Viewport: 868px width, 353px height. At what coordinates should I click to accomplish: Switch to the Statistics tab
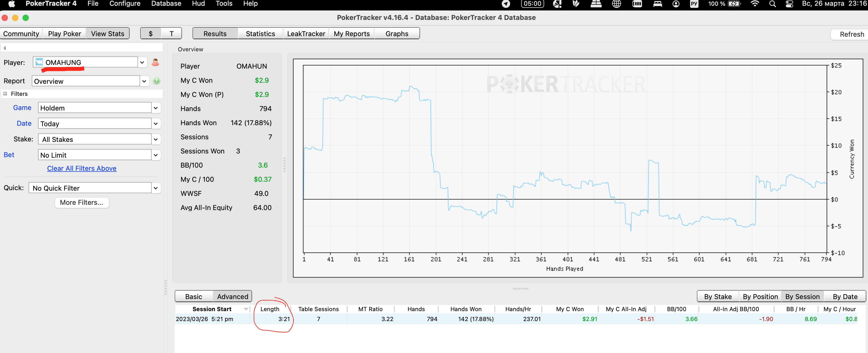(x=261, y=33)
